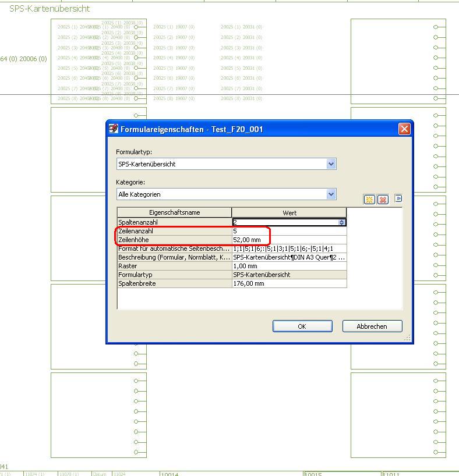The height and width of the screenshot is (476, 459).
Task: Select the Zeilenhöhe property row
Action: click(232, 240)
